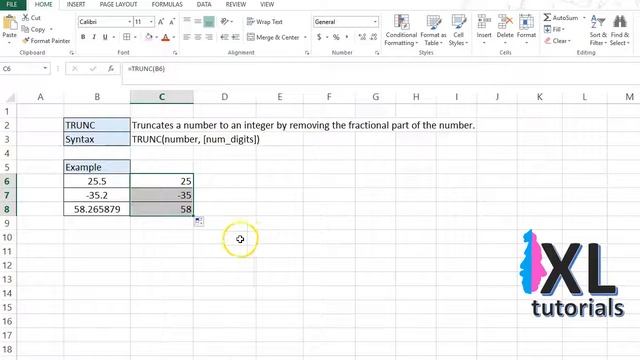Image resolution: width=640 pixels, height=360 pixels.
Task: Set Bottom Align for cell text
Action: (209, 21)
